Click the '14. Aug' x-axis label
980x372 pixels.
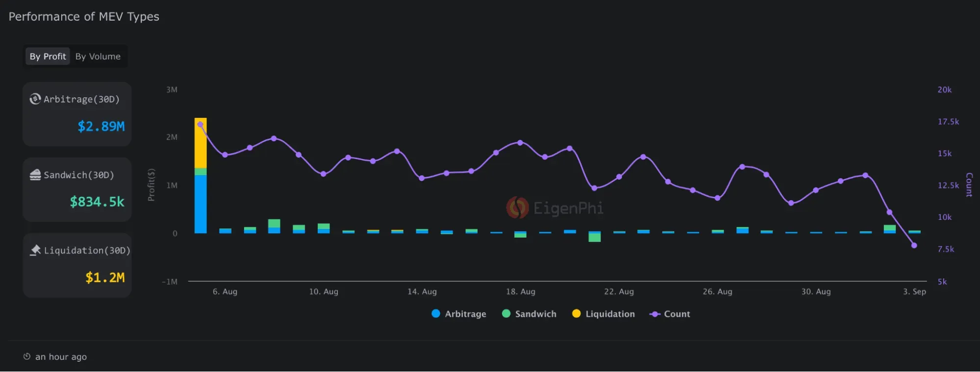[x=422, y=292]
